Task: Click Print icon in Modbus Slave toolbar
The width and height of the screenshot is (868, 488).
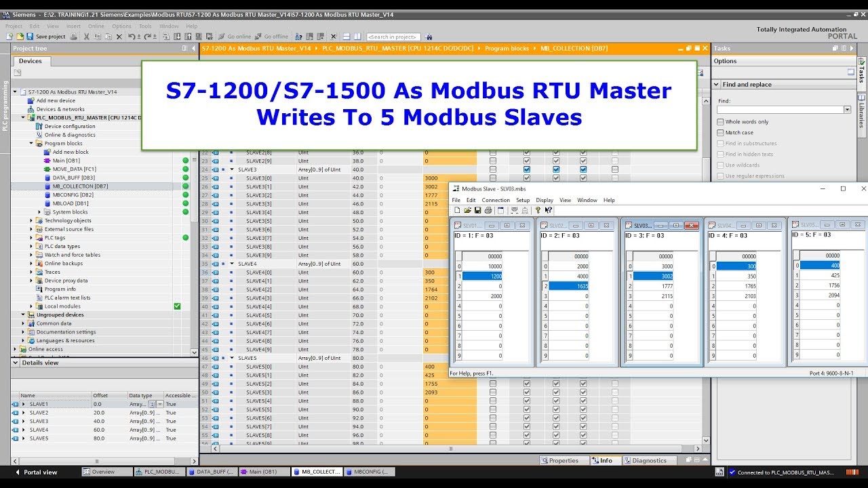Action: coord(488,210)
